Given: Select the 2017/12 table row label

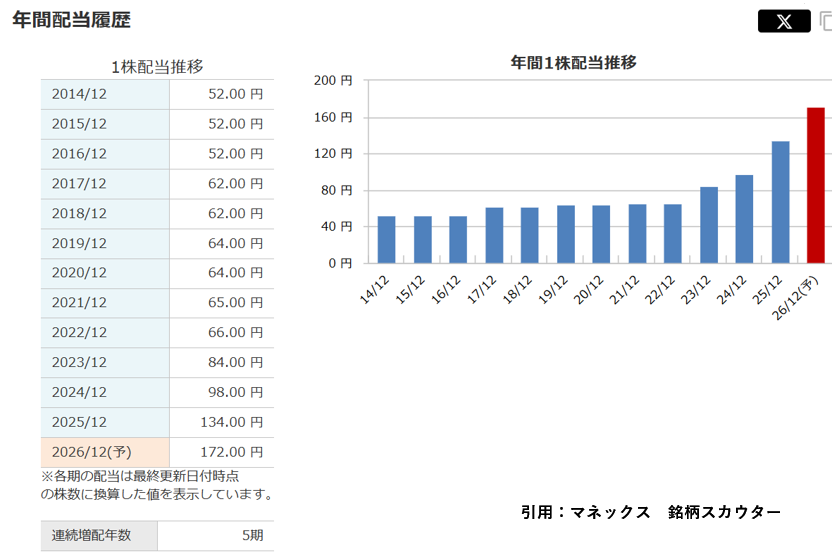Looking at the screenshot, I should click(x=105, y=184).
